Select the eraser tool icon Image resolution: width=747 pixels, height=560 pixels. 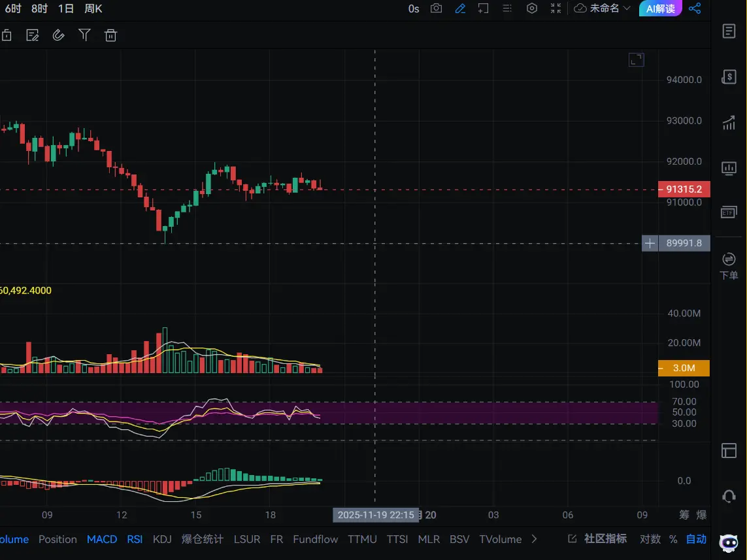(58, 35)
